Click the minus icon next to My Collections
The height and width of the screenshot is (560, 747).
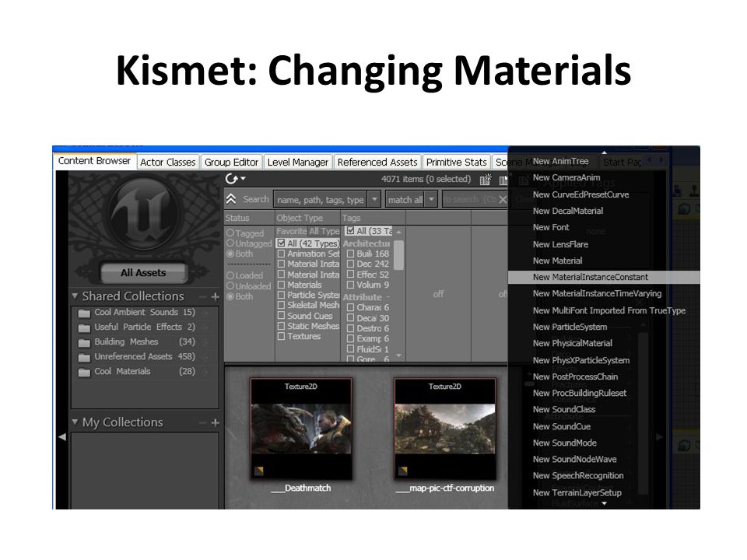click(203, 422)
